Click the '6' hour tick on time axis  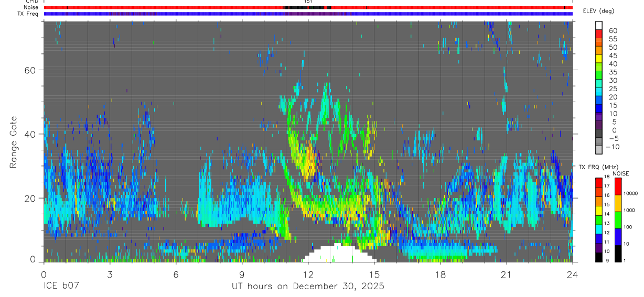coord(176,274)
